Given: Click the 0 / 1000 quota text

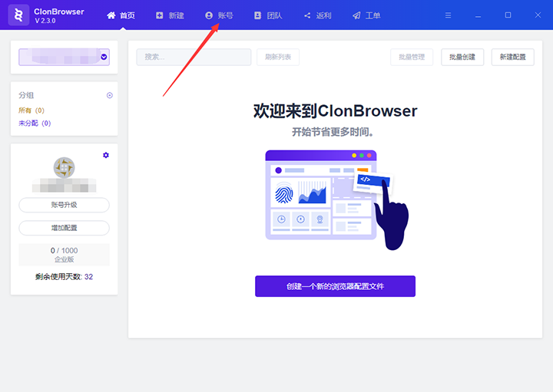Looking at the screenshot, I should point(65,250).
